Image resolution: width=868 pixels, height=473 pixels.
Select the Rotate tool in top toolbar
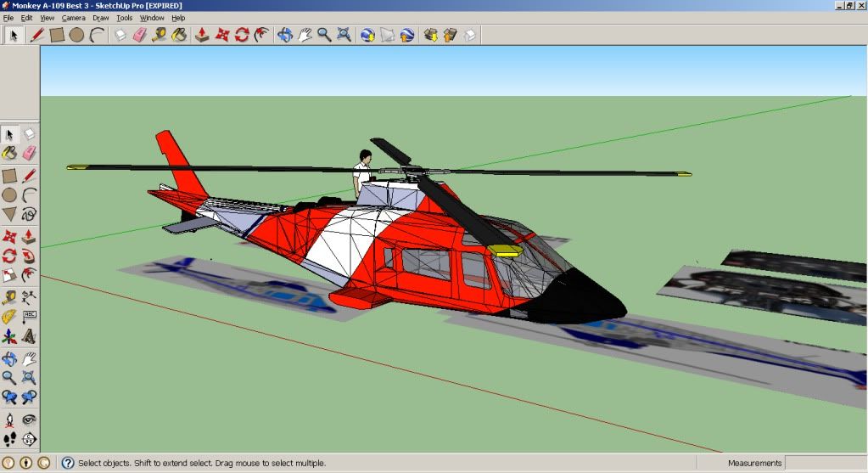(x=242, y=35)
